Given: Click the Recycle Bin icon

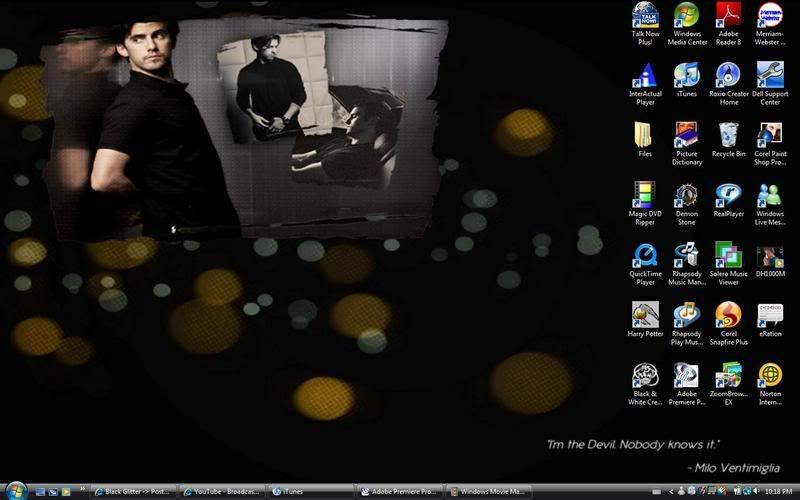Looking at the screenshot, I should point(728,135).
